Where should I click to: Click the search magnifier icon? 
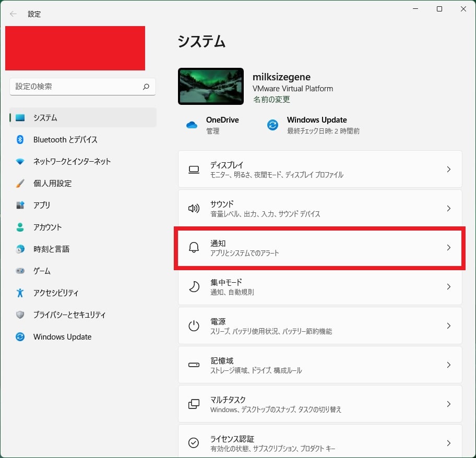146,87
